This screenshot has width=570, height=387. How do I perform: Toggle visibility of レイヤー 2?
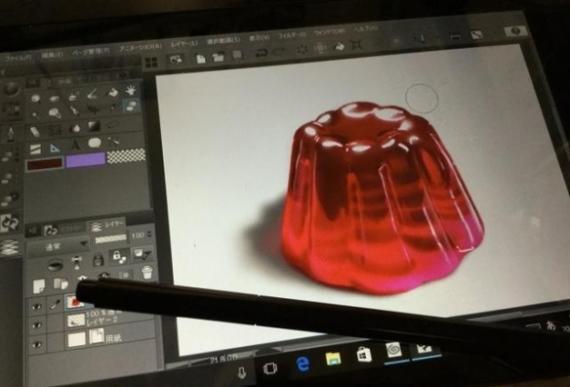36,324
